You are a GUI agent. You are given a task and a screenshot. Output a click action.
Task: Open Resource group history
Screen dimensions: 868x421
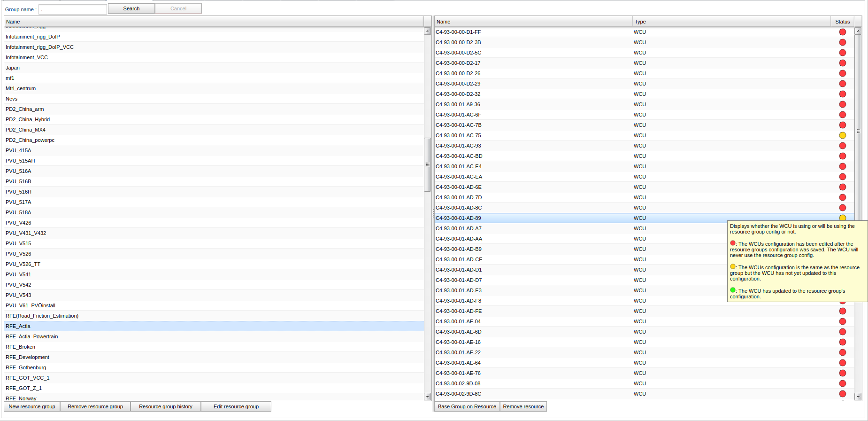(166, 406)
